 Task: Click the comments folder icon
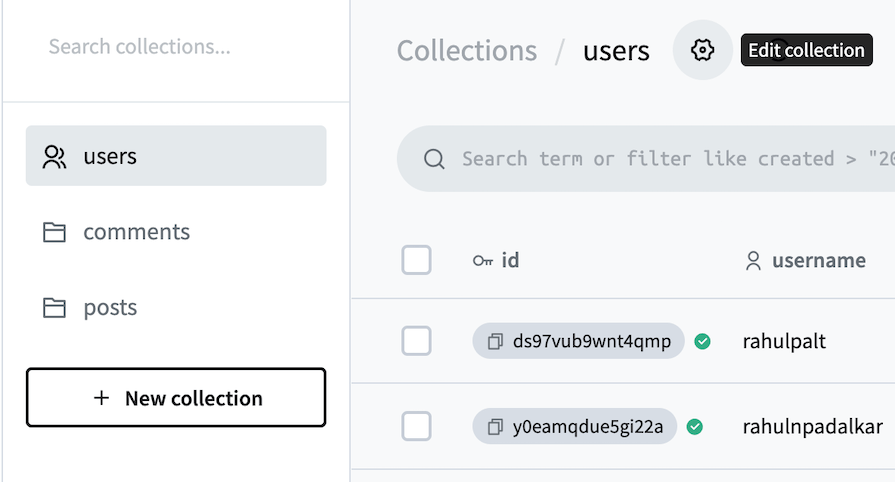[x=54, y=232]
